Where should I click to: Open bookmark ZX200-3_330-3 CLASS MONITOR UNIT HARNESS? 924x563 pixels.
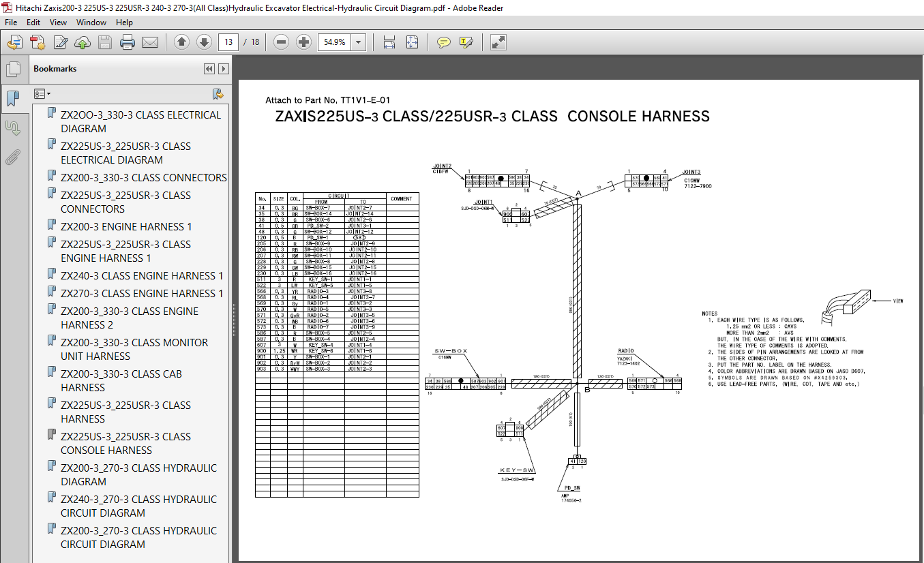coord(134,349)
